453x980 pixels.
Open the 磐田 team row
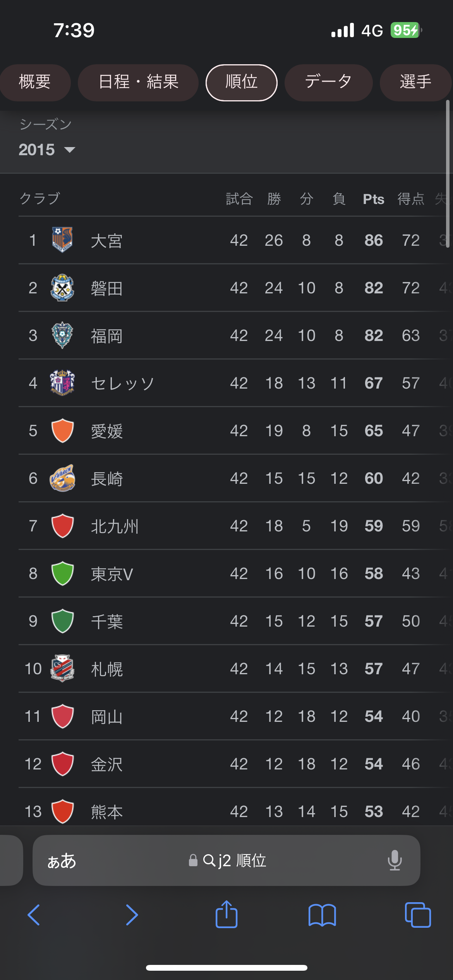point(107,288)
